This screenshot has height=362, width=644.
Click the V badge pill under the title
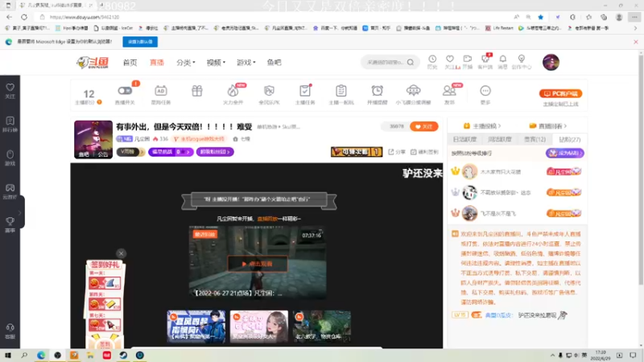click(x=130, y=152)
